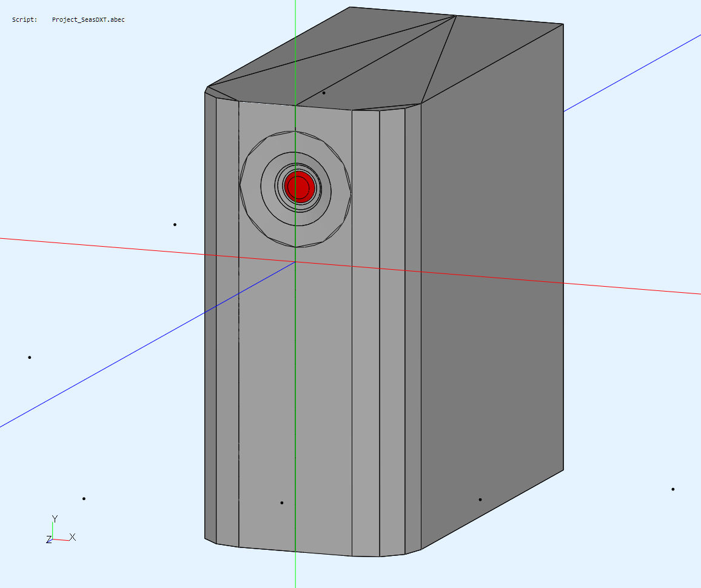
Task: Select the dark right side panel of the cabinet
Action: pos(492,286)
